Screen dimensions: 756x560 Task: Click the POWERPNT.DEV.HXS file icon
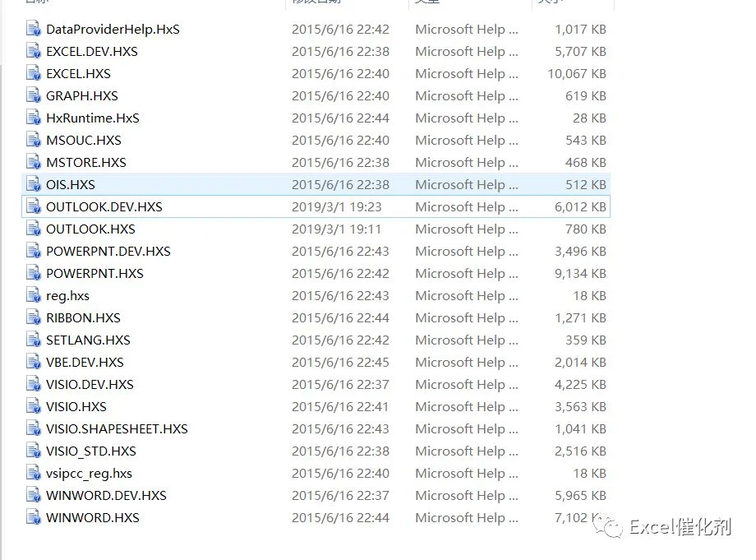34,251
